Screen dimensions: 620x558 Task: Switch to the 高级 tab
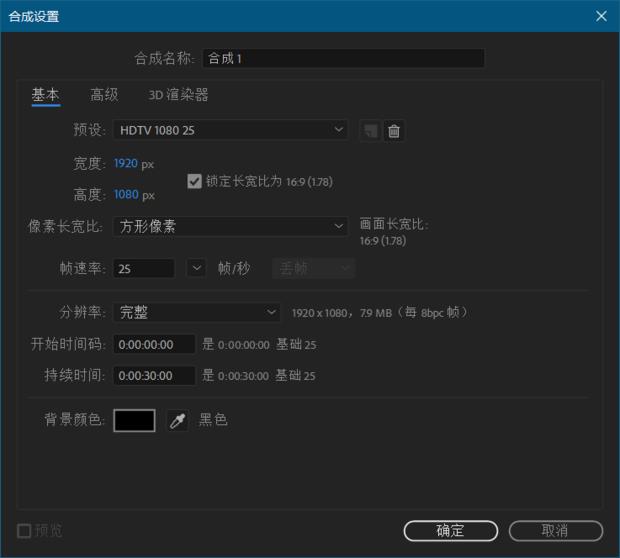coord(104,95)
